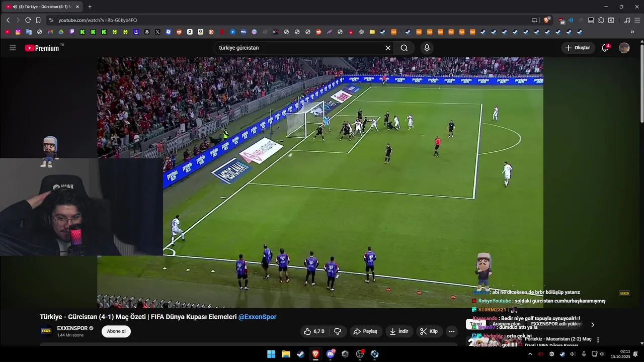The height and width of the screenshot is (362, 644).
Task: Open YouTube notifications bell
Action: pyautogui.click(x=605, y=48)
